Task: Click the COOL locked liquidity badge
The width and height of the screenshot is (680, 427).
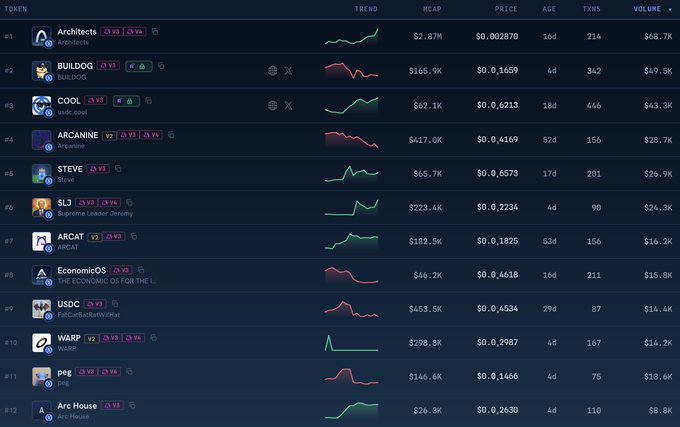Action: 126,101
